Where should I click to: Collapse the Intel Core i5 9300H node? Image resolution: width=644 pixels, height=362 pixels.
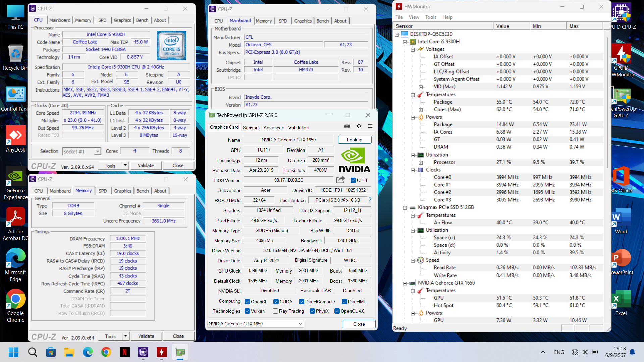pos(405,42)
